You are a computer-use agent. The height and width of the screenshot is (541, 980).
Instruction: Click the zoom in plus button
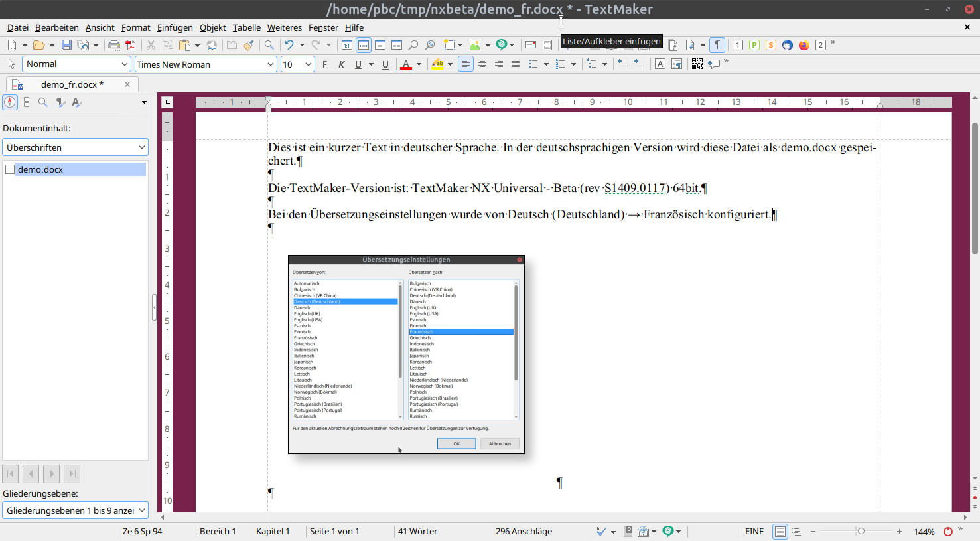tap(899, 531)
